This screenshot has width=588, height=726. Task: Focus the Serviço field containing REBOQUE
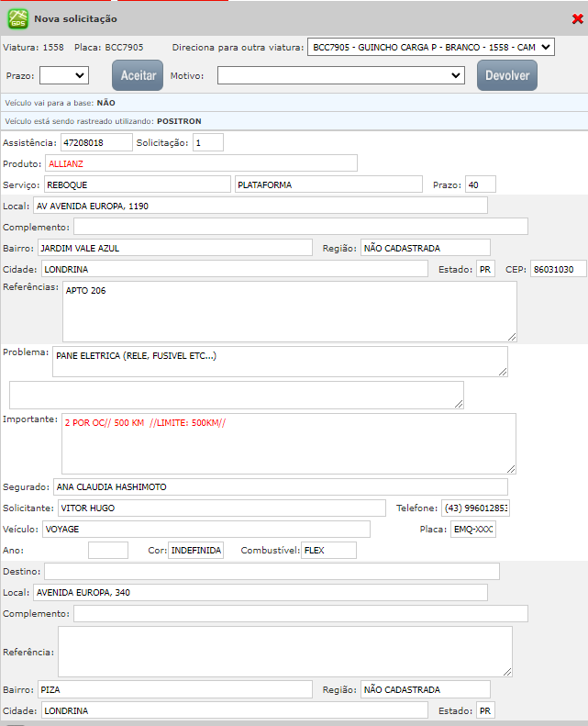pyautogui.click(x=137, y=184)
